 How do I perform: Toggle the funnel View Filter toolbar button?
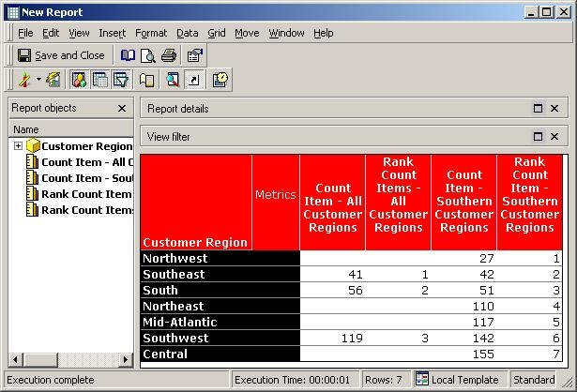(x=120, y=81)
